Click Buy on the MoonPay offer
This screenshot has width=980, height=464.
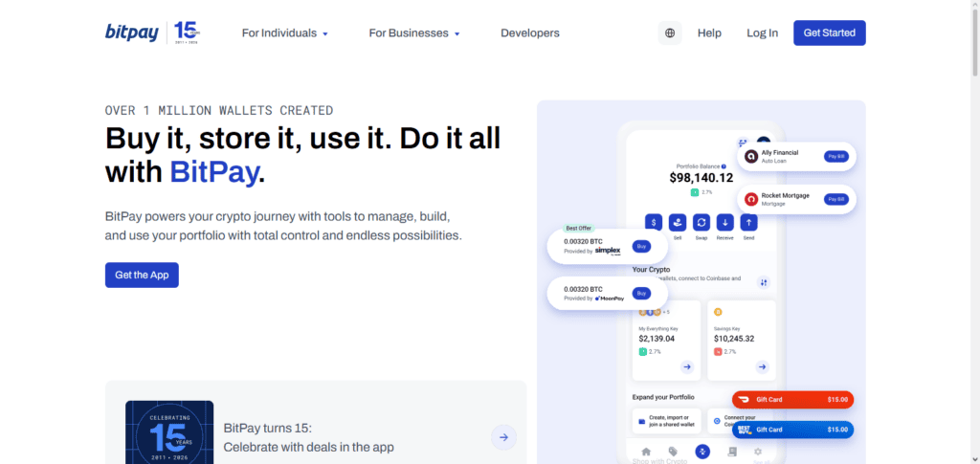(x=641, y=293)
